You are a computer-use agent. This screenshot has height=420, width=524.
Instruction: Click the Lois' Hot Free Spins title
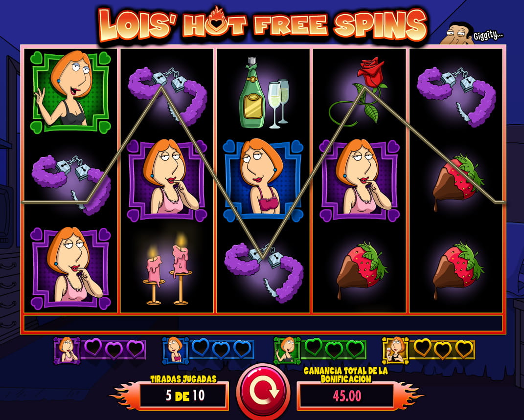[x=263, y=25]
